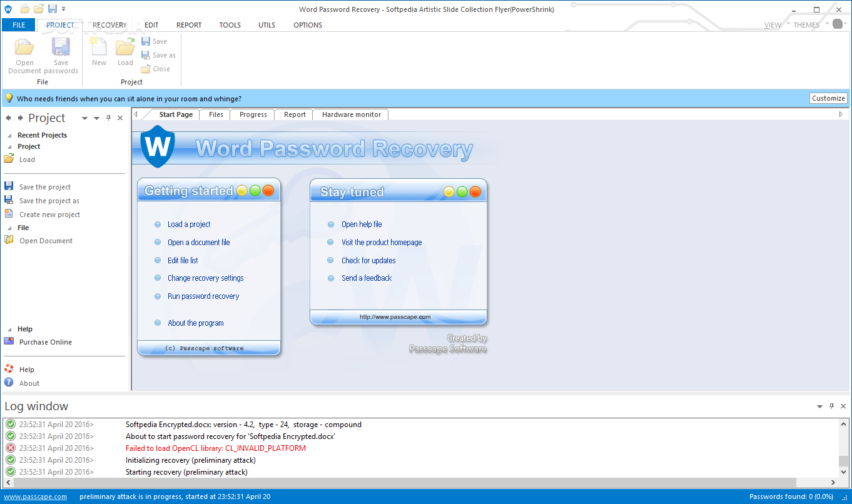Click the icon next to Save the project as

pyautogui.click(x=9, y=200)
